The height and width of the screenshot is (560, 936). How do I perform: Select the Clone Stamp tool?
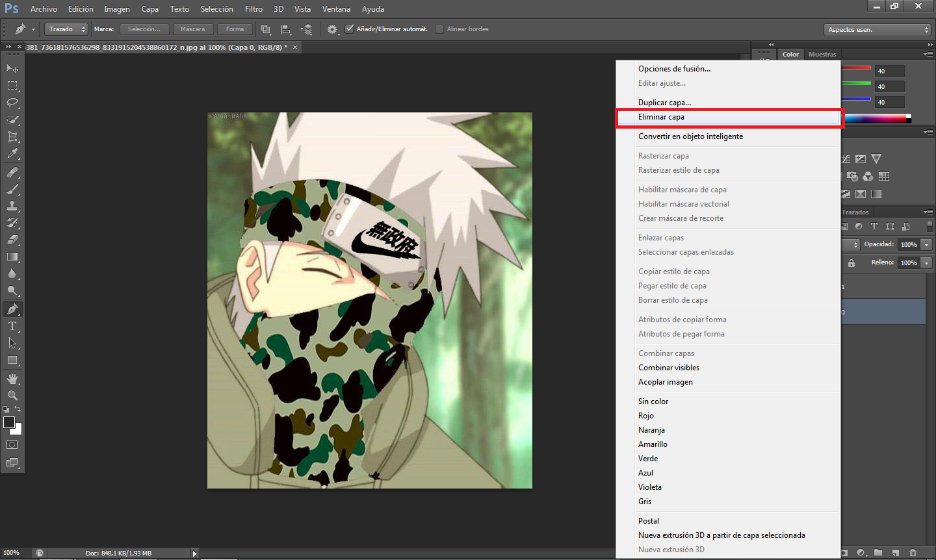[x=12, y=206]
